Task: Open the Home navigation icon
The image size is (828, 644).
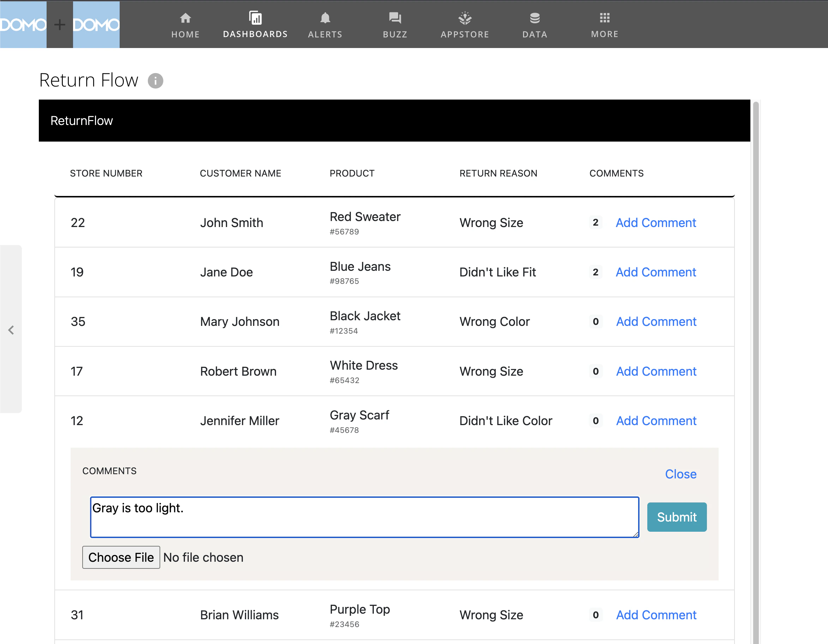Action: click(x=185, y=18)
